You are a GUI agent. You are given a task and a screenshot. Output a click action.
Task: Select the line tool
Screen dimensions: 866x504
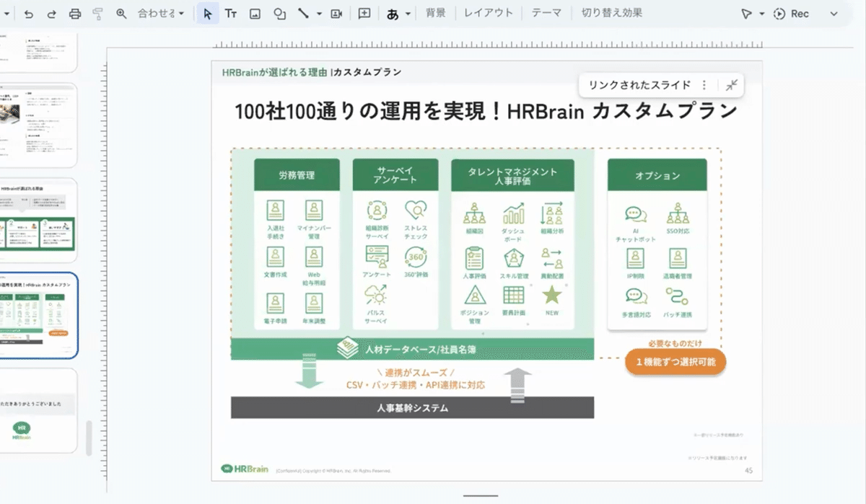point(303,14)
